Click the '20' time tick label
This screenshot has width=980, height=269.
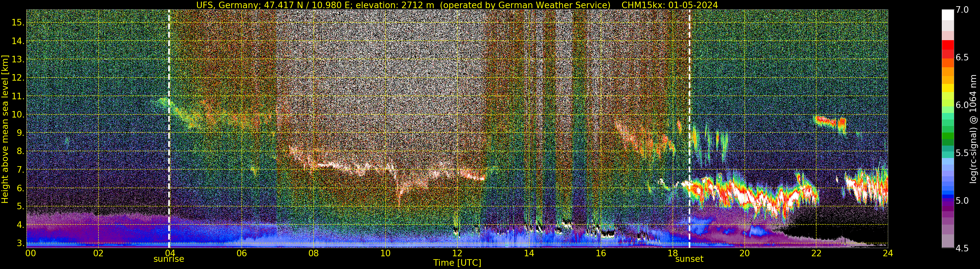click(744, 253)
